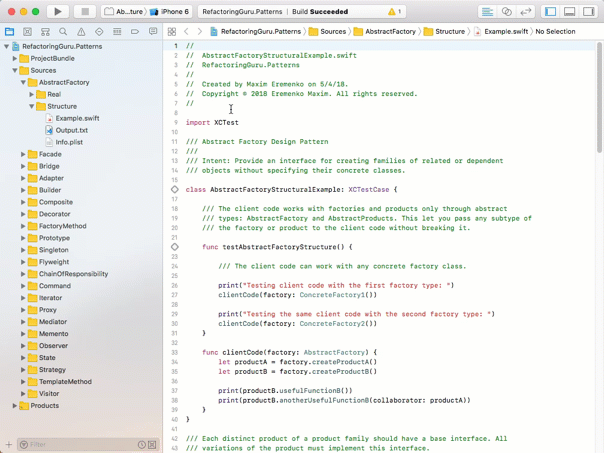The height and width of the screenshot is (453, 604).
Task: Toggle the Inspectors (right) panel
Action: point(588,12)
